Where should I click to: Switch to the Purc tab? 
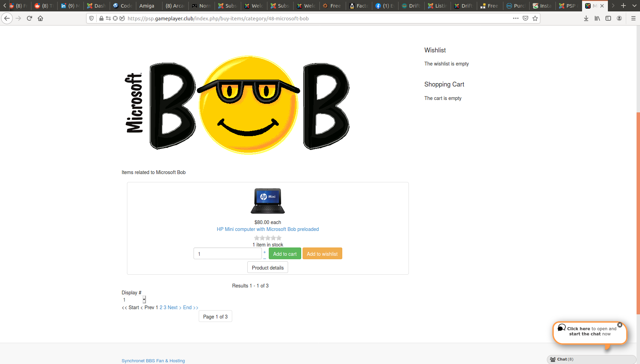(516, 6)
